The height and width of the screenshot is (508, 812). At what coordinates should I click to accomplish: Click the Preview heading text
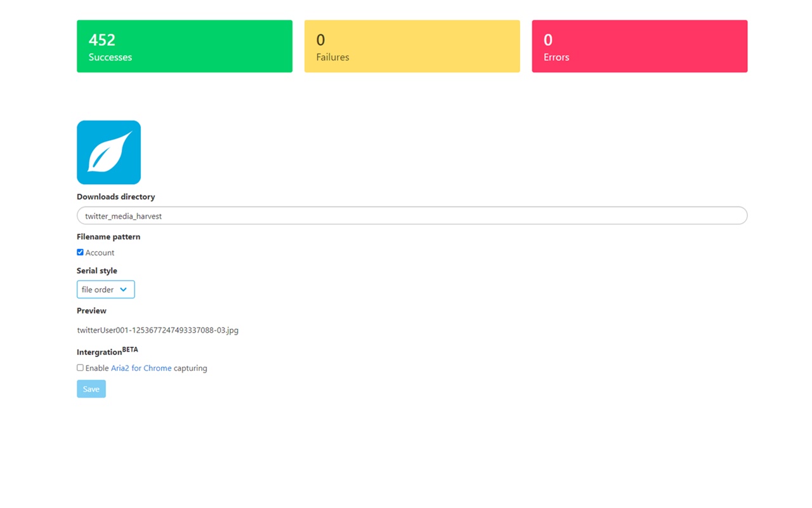pos(91,311)
